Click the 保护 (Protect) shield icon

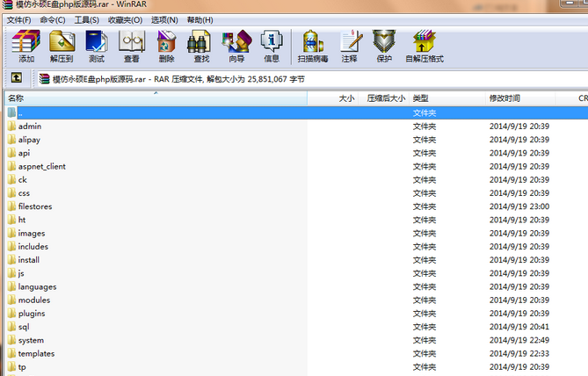coord(384,46)
